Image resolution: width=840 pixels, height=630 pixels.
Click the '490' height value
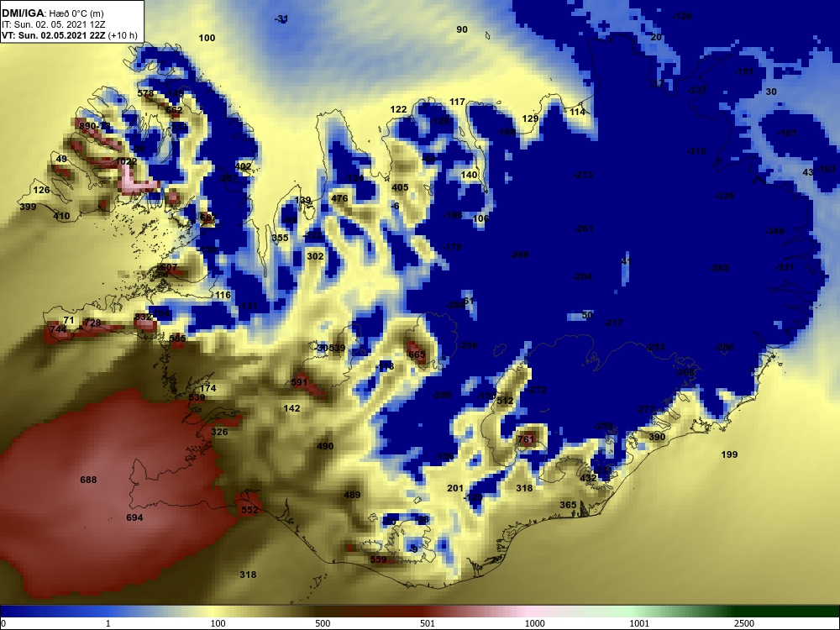coord(325,446)
